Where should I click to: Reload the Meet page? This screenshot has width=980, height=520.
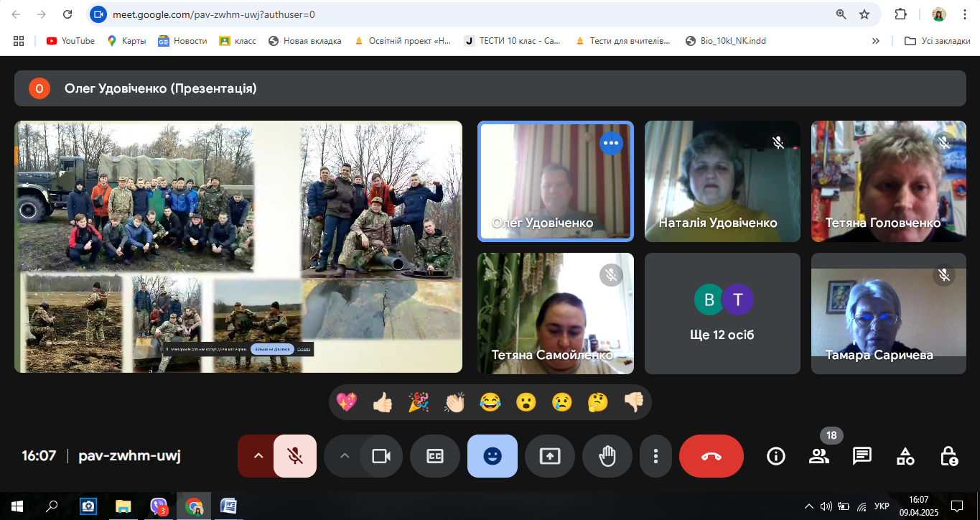click(67, 14)
